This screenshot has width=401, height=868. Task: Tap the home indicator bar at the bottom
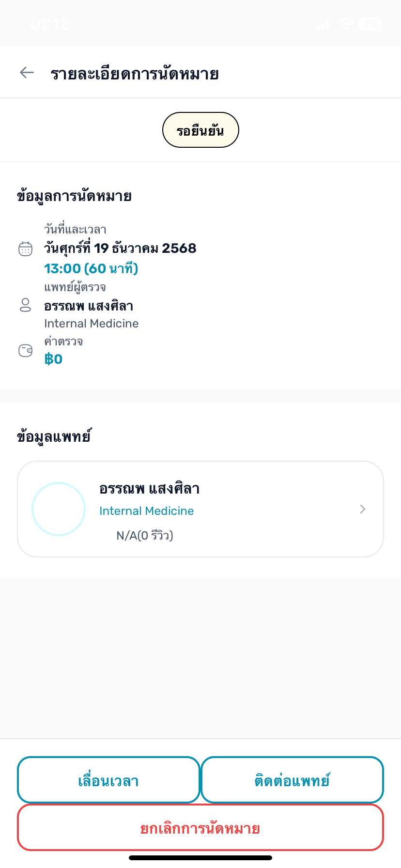(x=200, y=858)
